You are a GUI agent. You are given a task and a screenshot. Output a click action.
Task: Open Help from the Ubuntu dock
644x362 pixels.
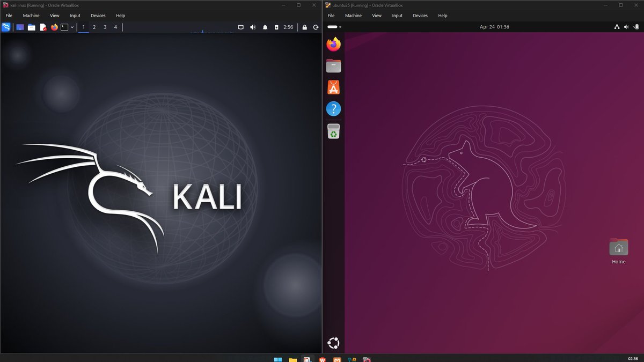(333, 109)
